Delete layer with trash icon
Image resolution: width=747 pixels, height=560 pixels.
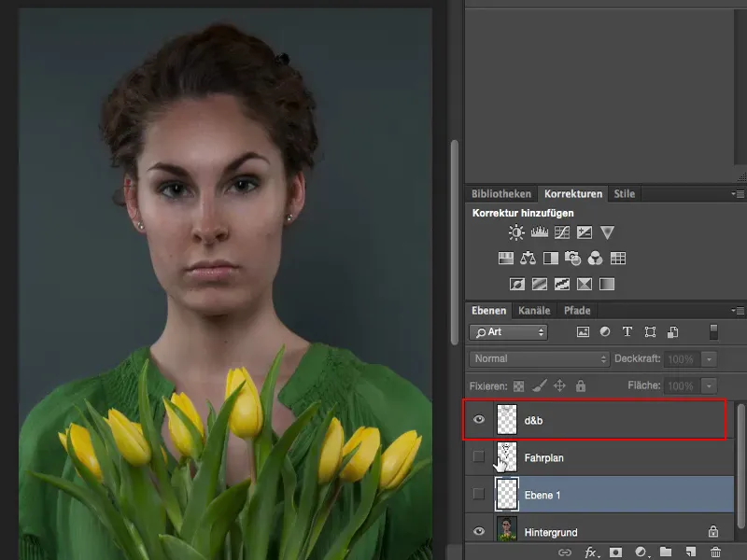point(715,552)
